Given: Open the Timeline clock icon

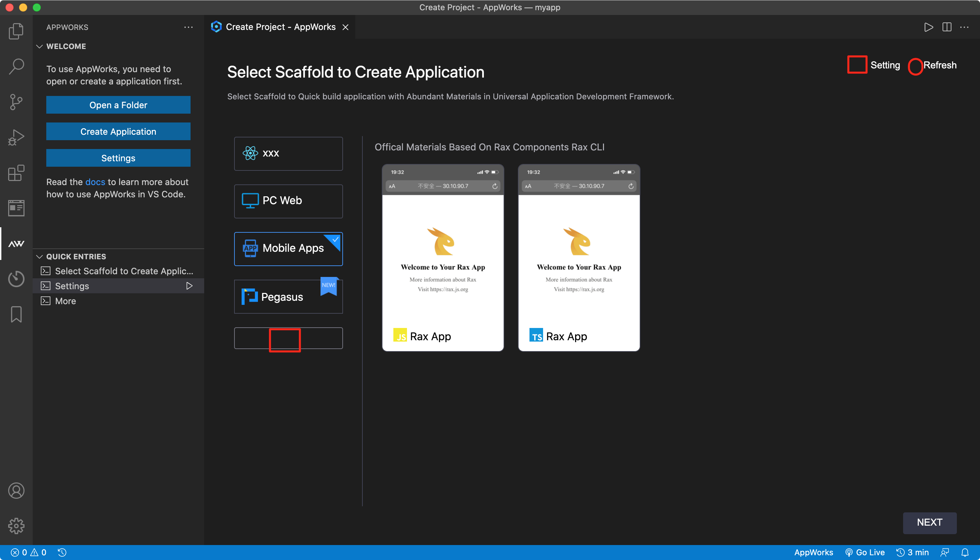Looking at the screenshot, I should (x=16, y=278).
